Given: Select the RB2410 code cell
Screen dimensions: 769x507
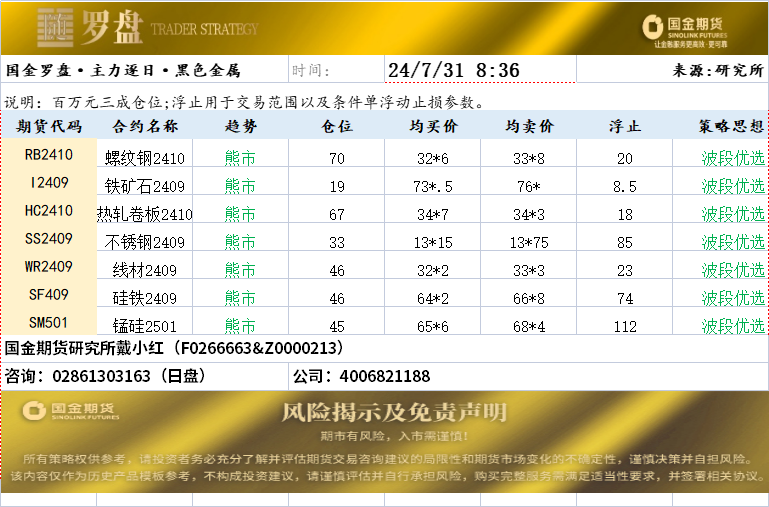Looking at the screenshot, I should (x=49, y=155).
